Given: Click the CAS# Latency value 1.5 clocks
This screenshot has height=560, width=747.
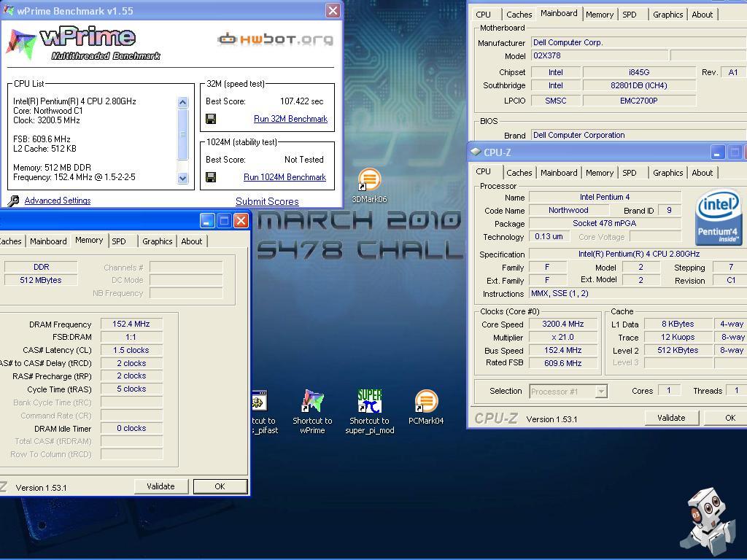Looking at the screenshot, I should [131, 350].
